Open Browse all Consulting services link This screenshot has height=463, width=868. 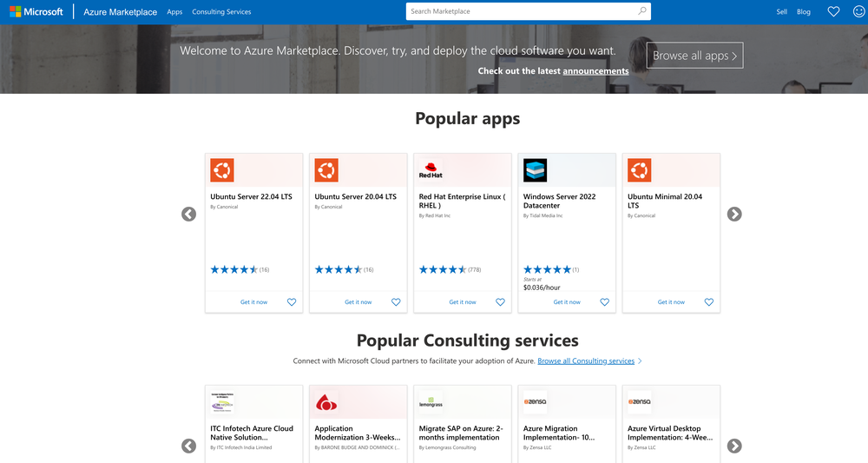(x=586, y=361)
